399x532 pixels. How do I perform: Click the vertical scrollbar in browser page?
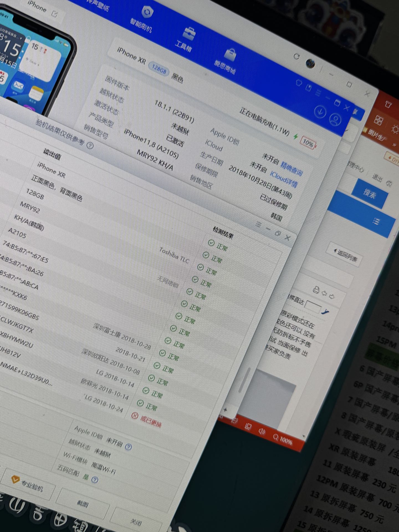(244, 380)
